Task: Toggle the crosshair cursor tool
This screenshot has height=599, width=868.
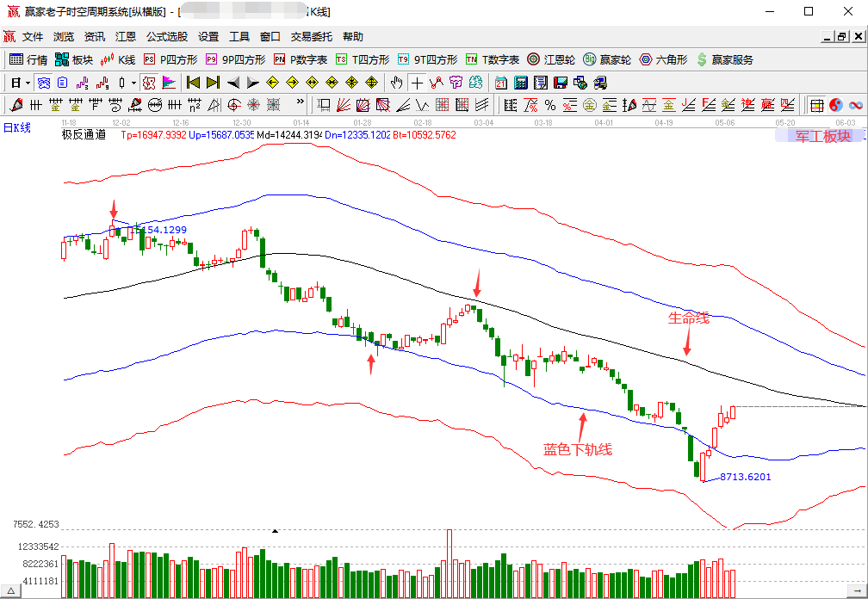Action: point(417,83)
